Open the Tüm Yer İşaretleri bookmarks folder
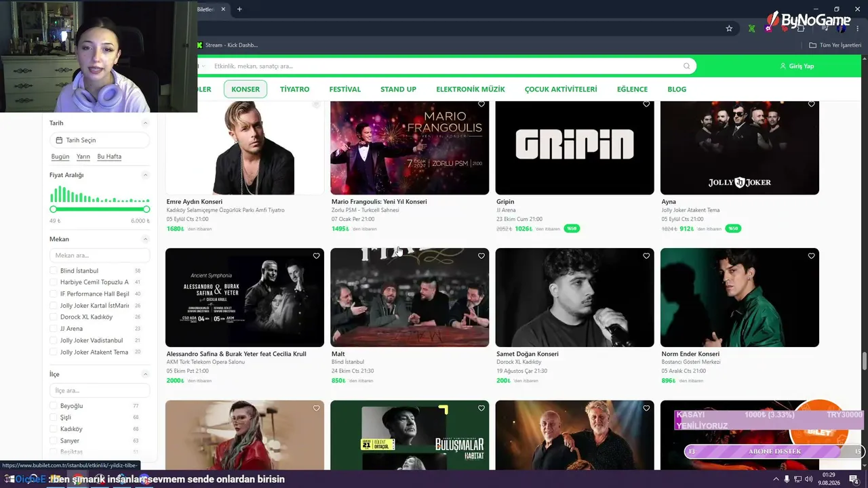Screen dimensions: 868x488 (x=835, y=45)
